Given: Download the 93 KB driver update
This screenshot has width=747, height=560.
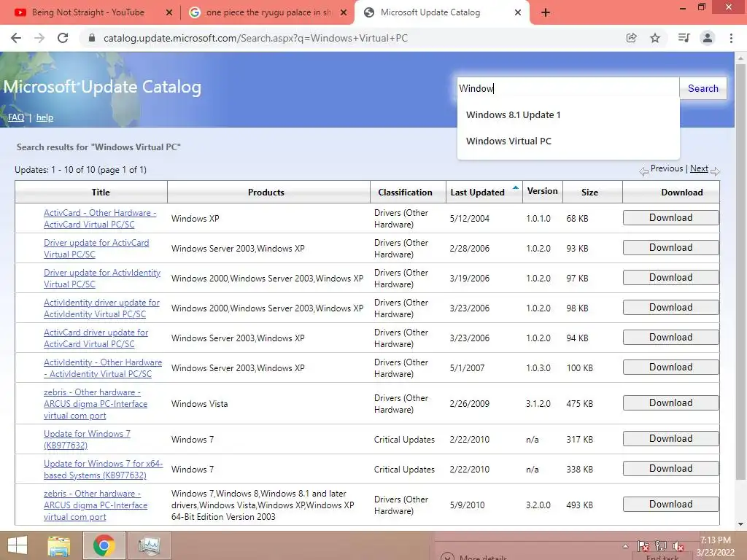Looking at the screenshot, I should 670,248.
